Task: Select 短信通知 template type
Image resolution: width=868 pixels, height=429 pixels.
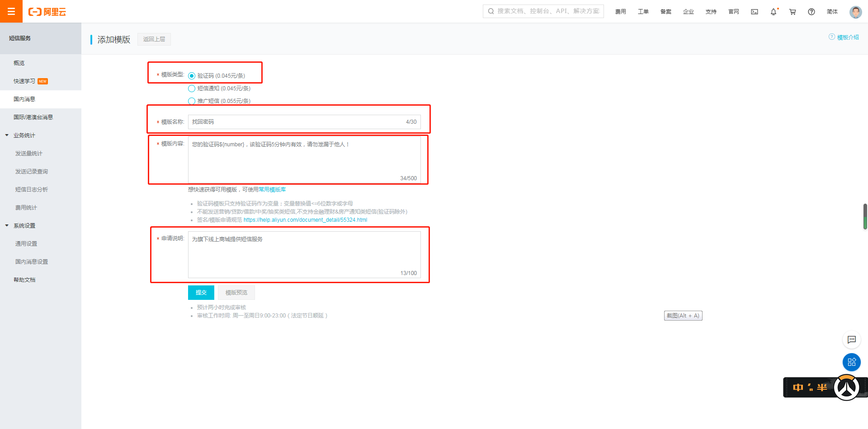Action: click(x=192, y=89)
